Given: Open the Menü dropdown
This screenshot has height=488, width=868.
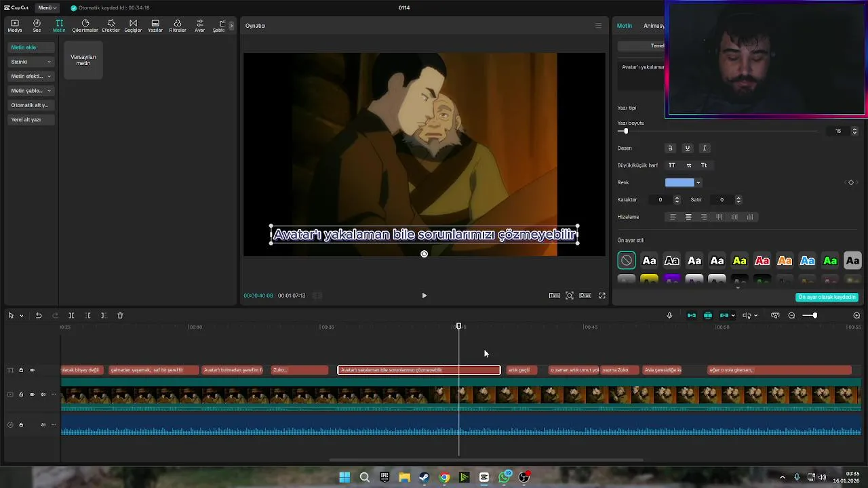Looking at the screenshot, I should pos(47,7).
